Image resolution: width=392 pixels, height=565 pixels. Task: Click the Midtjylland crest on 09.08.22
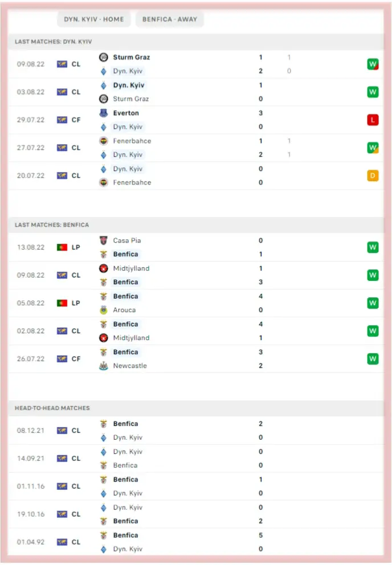click(104, 268)
